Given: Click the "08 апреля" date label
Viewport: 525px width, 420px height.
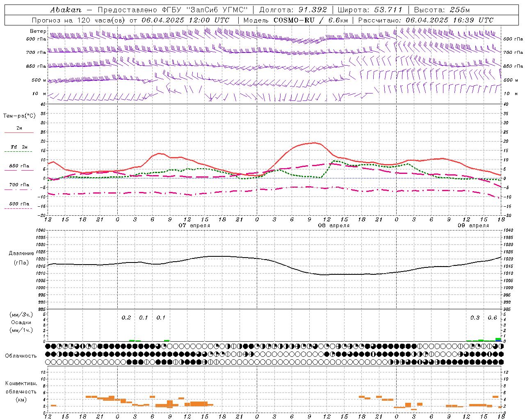Looking at the screenshot, I should [334, 226].
